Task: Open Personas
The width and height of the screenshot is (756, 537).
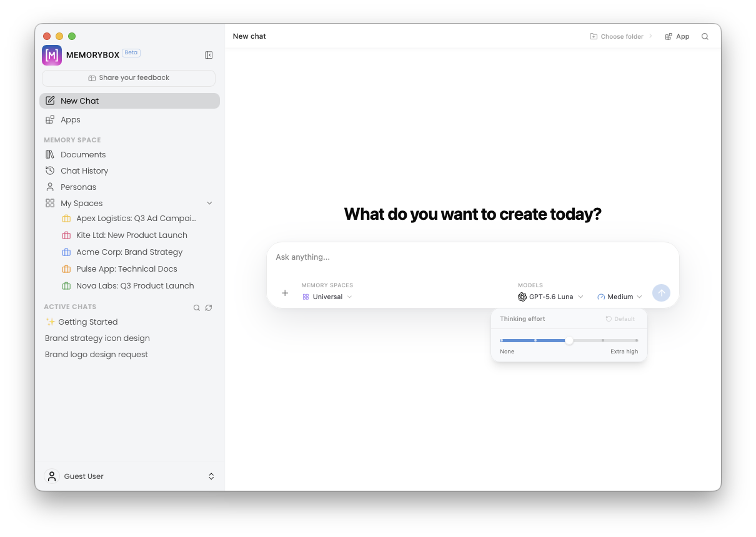Action: (x=129, y=187)
